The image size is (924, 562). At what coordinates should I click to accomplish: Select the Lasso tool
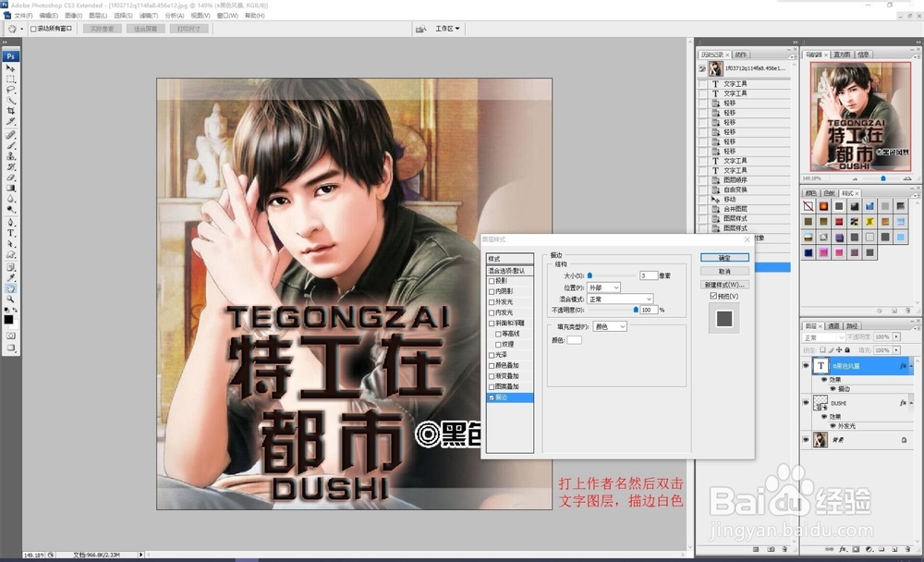pyautogui.click(x=10, y=91)
